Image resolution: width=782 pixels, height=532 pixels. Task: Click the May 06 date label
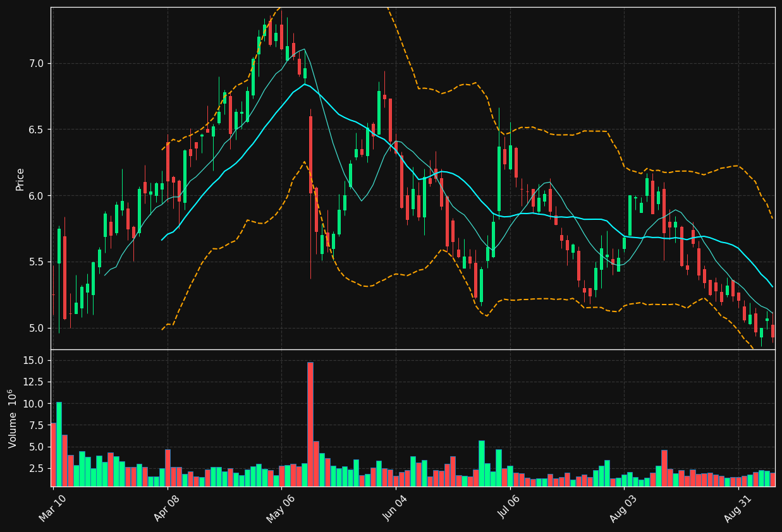[281, 508]
